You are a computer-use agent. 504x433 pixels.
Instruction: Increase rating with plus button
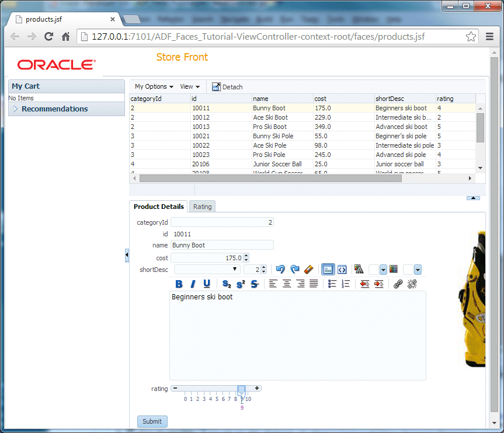pos(257,388)
